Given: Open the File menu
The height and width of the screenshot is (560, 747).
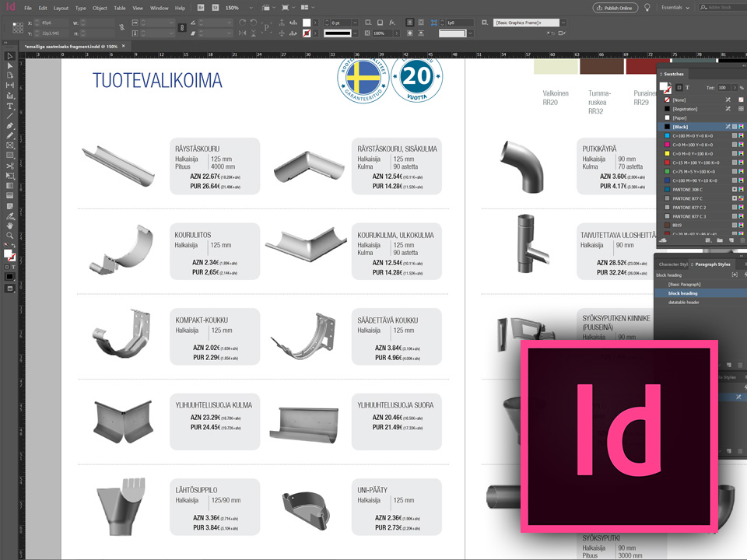Looking at the screenshot, I should pyautogui.click(x=28, y=8).
